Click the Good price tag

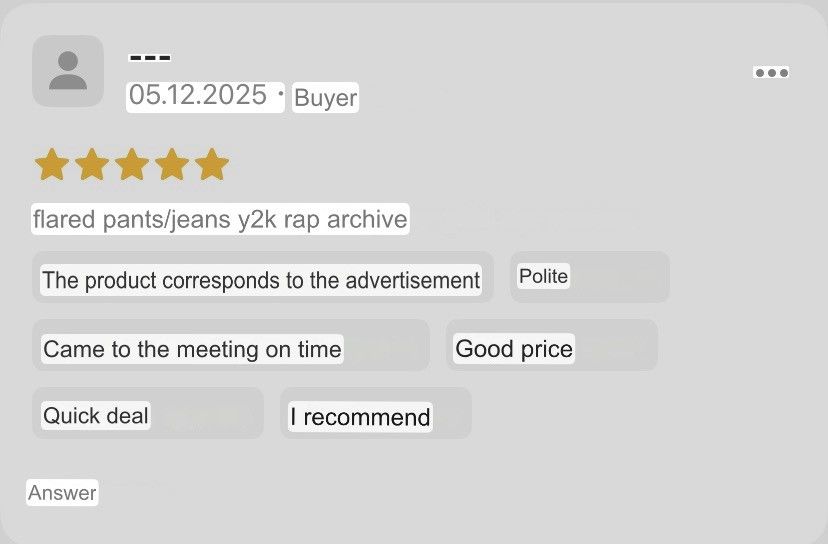[x=552, y=345]
